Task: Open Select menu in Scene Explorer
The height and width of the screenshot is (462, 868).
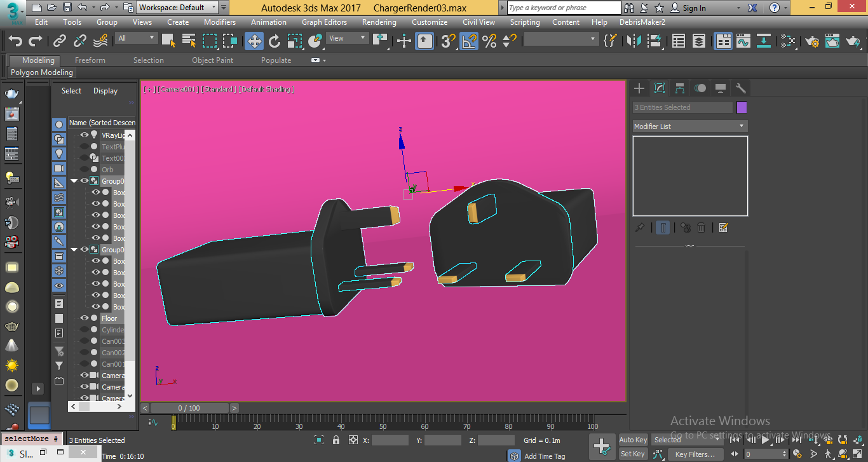Action: (x=71, y=91)
